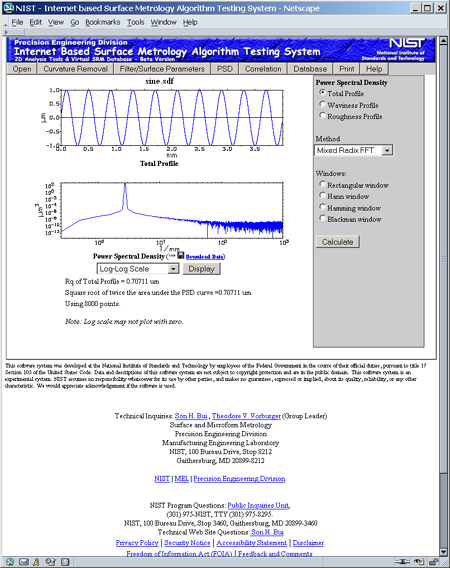
Task: Click the 'Using 8000 points.' text
Action: pos(92,304)
